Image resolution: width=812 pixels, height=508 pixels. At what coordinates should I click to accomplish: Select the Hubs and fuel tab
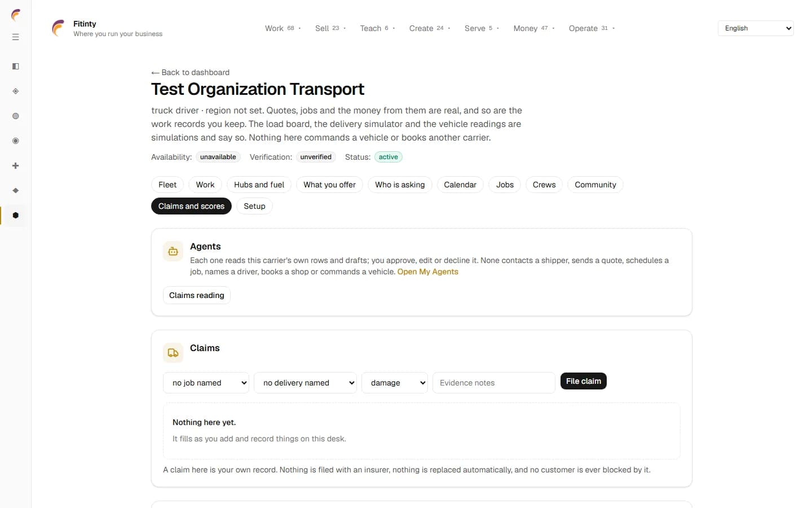(259, 185)
